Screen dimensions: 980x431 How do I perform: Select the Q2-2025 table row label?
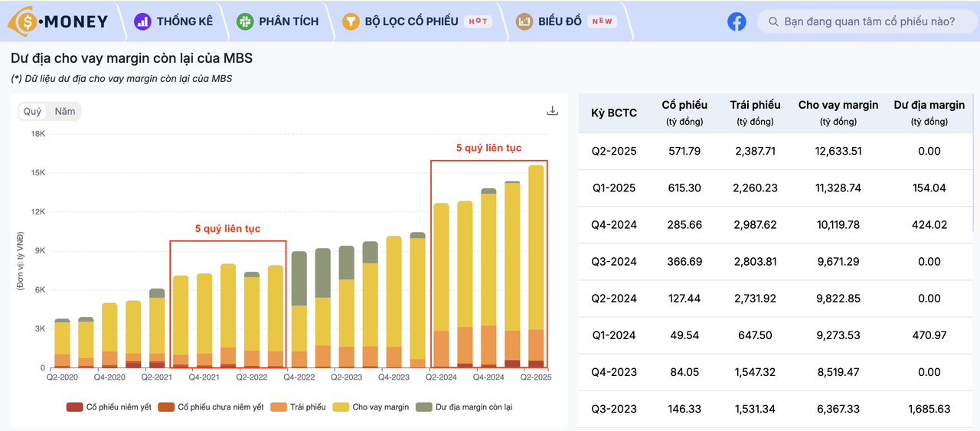pyautogui.click(x=614, y=151)
